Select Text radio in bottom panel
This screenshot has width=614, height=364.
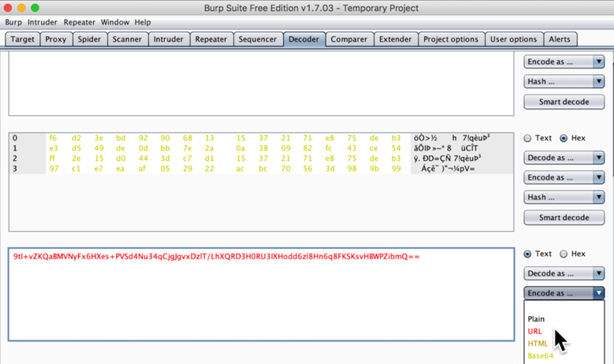point(538,254)
